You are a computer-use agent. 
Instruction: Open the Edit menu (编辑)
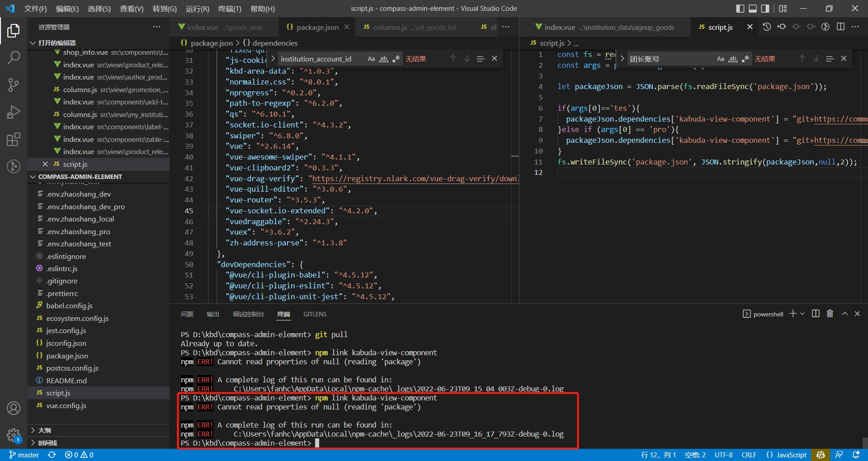pyautogui.click(x=67, y=9)
